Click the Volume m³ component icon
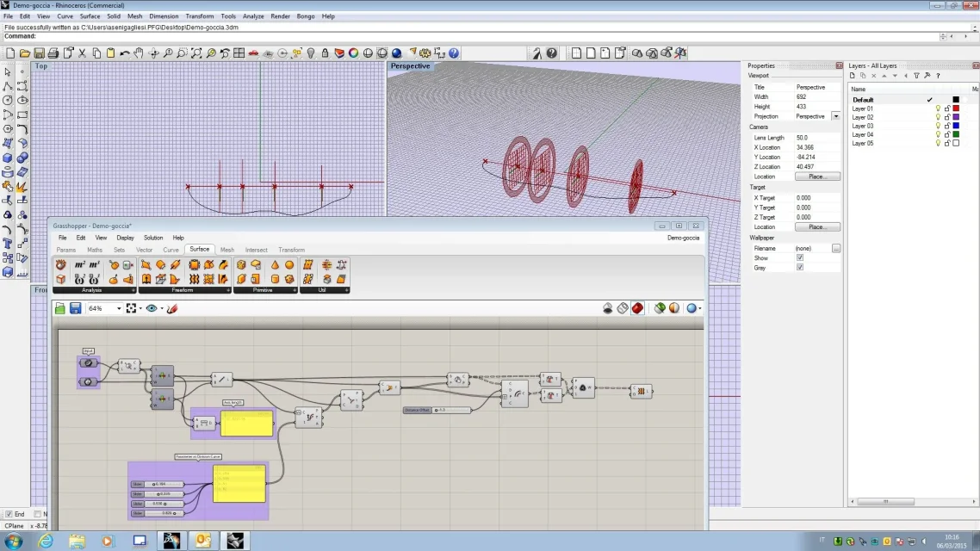Image resolution: width=980 pixels, height=551 pixels. pos(95,265)
